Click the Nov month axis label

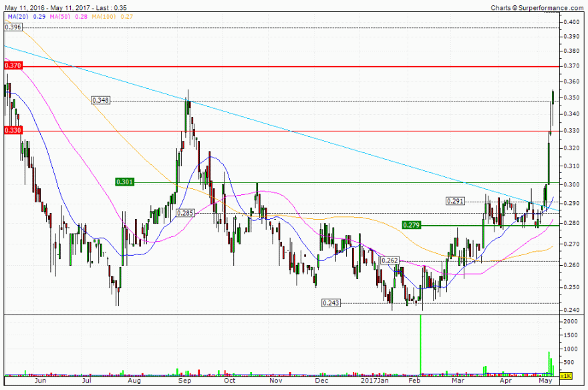[x=275, y=381]
